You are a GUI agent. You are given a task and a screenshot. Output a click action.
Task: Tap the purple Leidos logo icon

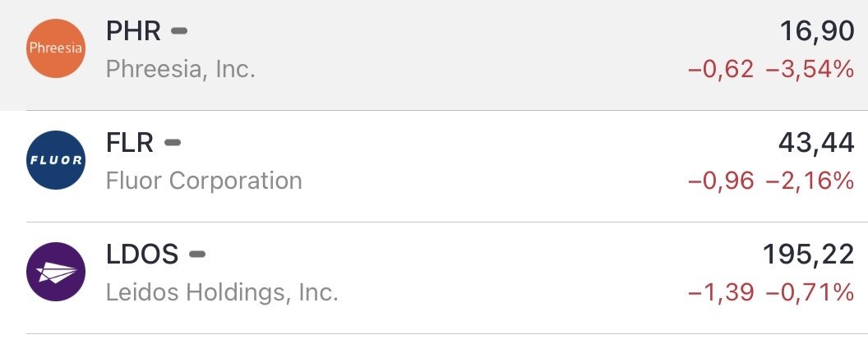point(56,272)
